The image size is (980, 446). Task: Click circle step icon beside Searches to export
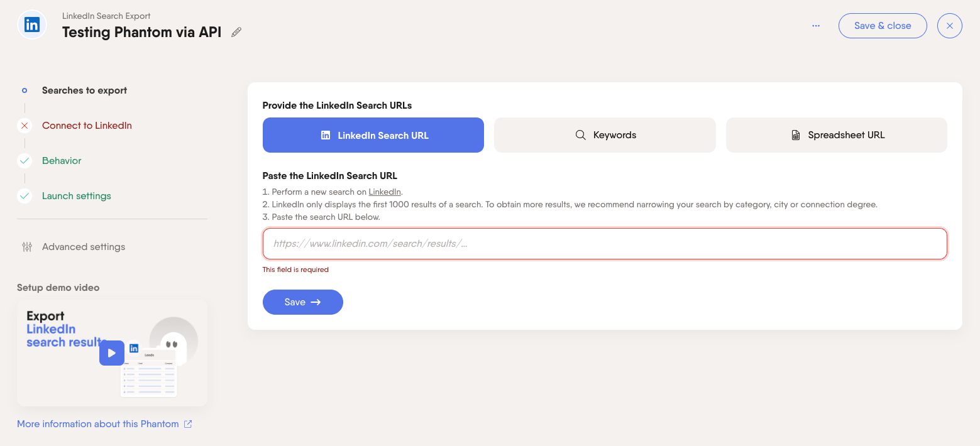tap(25, 90)
